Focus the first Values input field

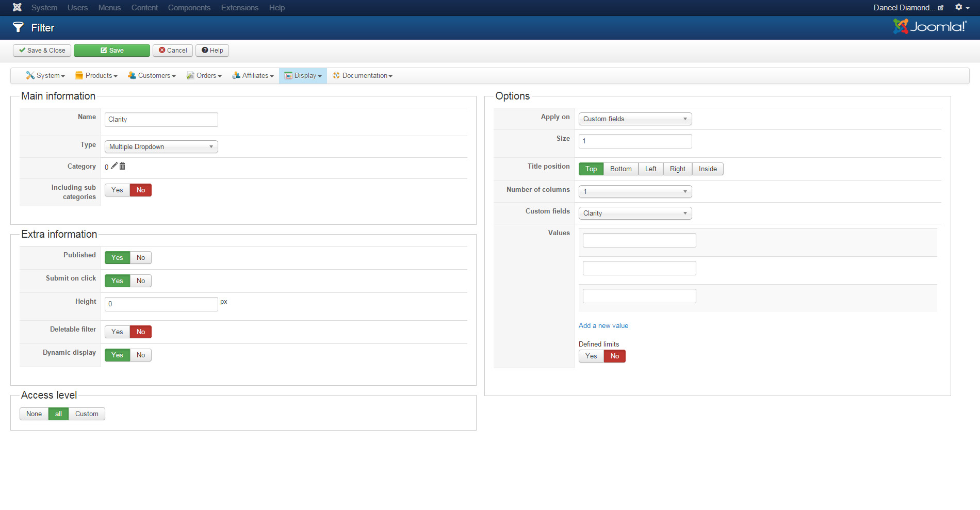click(640, 240)
